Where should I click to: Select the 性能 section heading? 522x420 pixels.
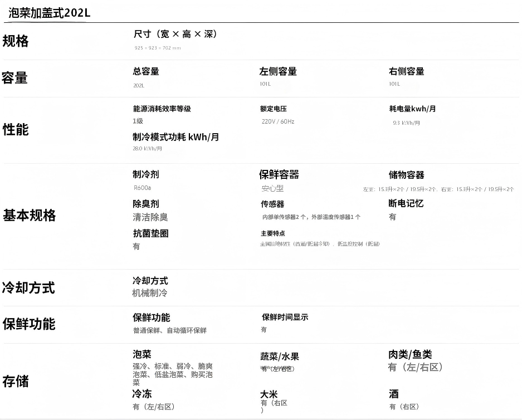[16, 130]
